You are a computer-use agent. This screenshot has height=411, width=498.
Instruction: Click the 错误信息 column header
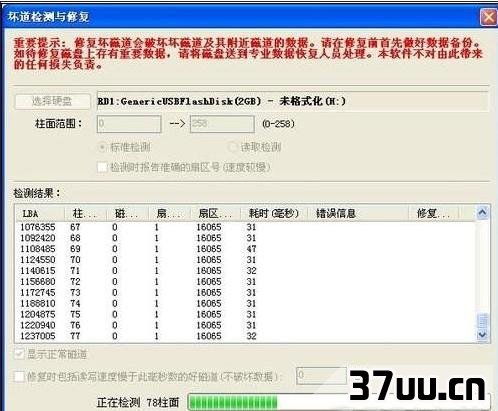click(357, 213)
